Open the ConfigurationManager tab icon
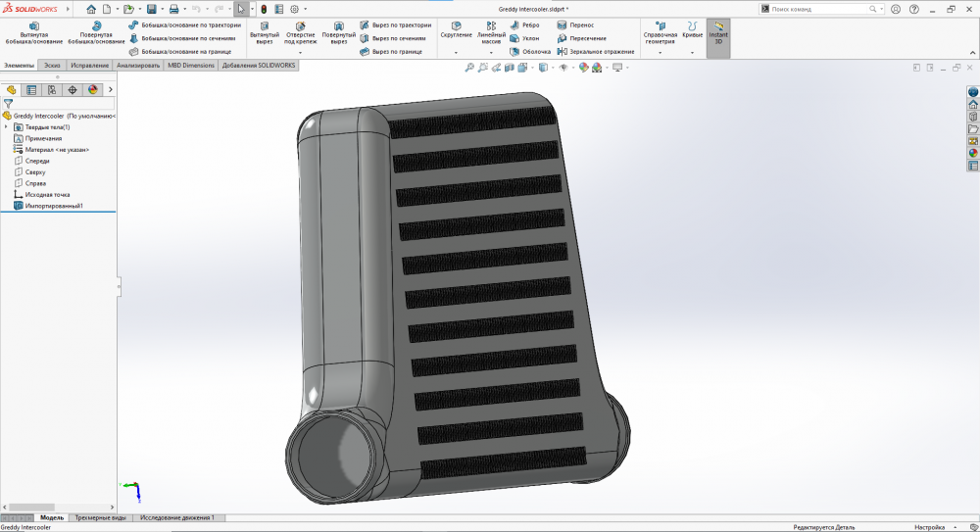The height and width of the screenshot is (532, 980). click(x=52, y=89)
